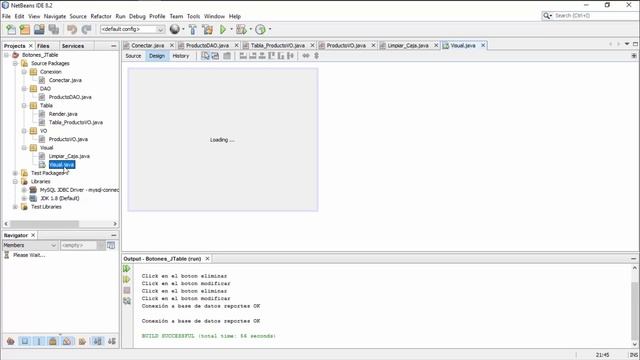Click the New Project toolbar icon
This screenshot has width=640, height=360.
point(25,29)
